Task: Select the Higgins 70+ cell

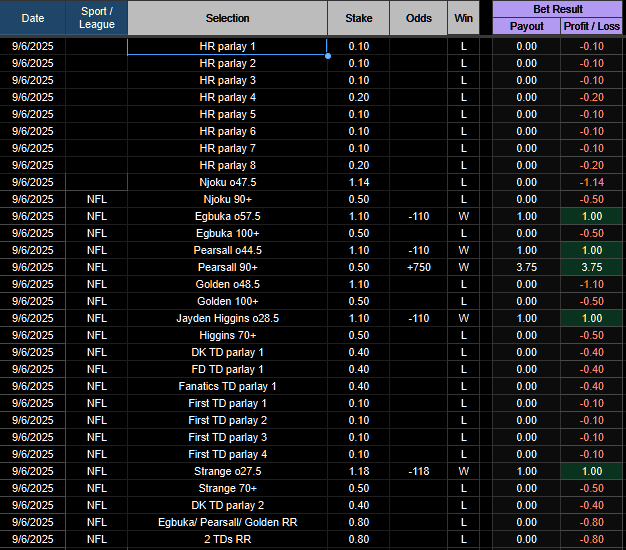Action: tap(228, 335)
